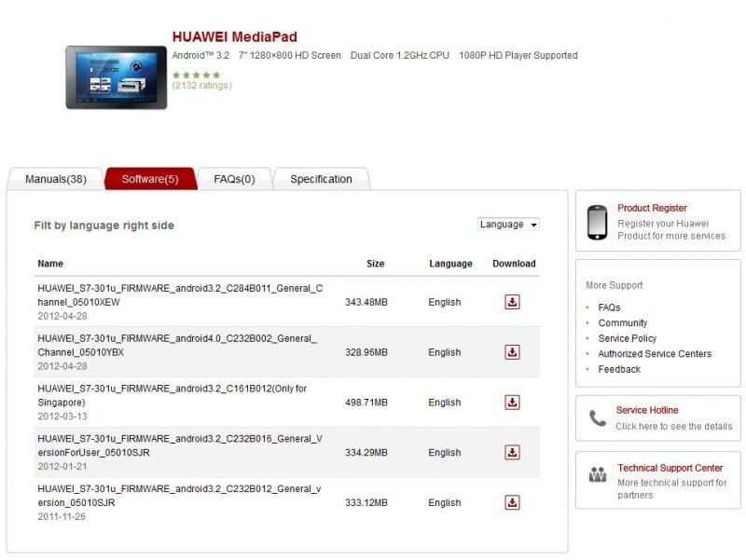Open the Feedback link
This screenshot has width=746, height=560.
(x=617, y=369)
